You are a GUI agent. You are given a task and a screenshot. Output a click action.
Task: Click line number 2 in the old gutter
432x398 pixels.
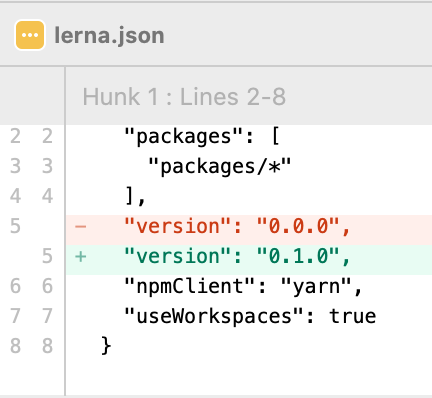coord(15,137)
